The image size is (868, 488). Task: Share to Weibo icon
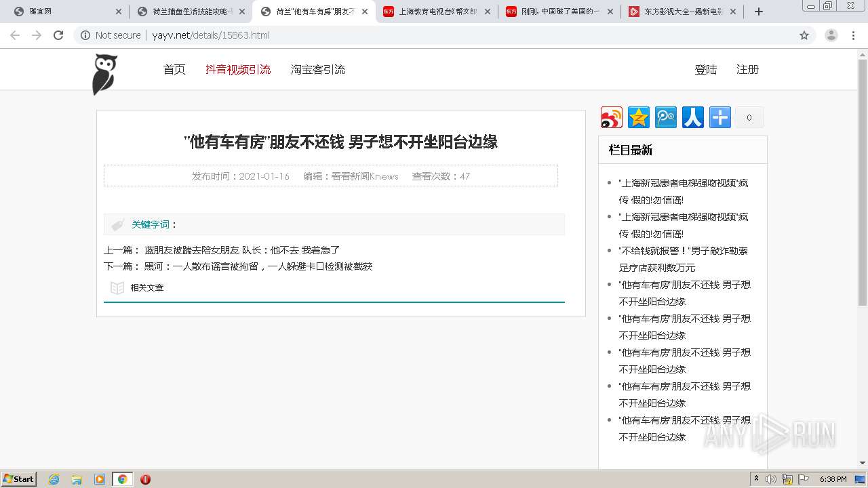pos(612,117)
